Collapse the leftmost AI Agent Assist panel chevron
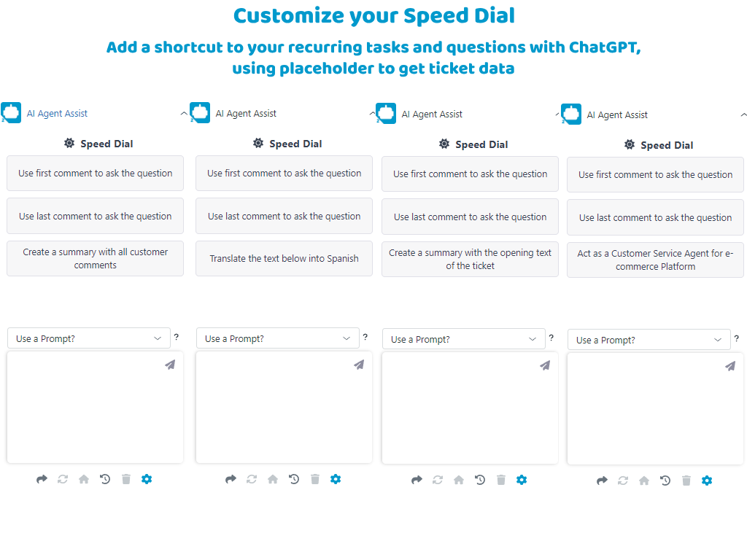The width and height of the screenshot is (747, 560). 184,114
